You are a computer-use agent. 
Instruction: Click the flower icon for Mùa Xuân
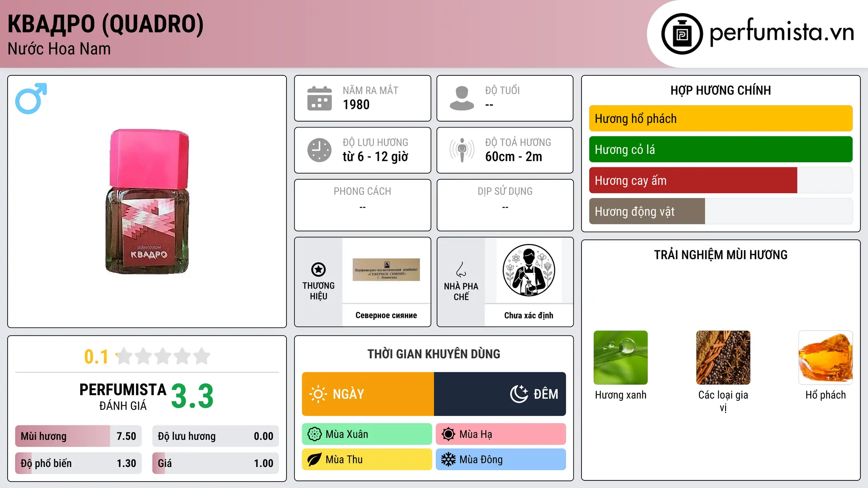(x=314, y=434)
